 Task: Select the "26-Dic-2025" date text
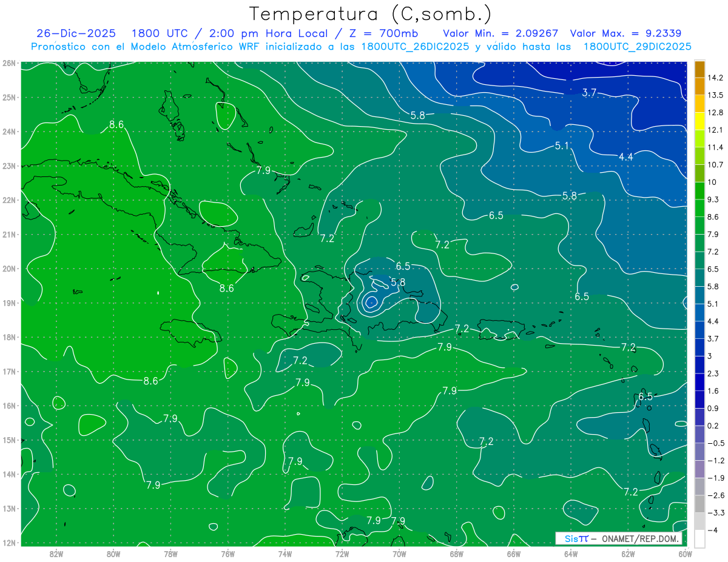coord(76,33)
